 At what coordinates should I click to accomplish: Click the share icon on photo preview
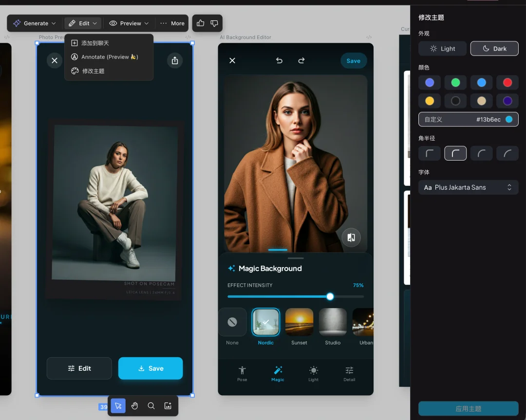click(x=175, y=60)
